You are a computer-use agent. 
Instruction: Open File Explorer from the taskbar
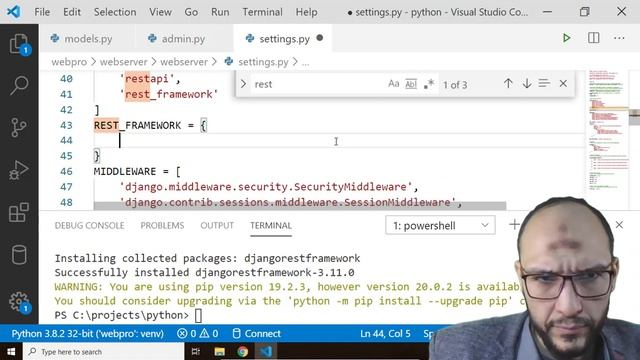click(x=220, y=351)
